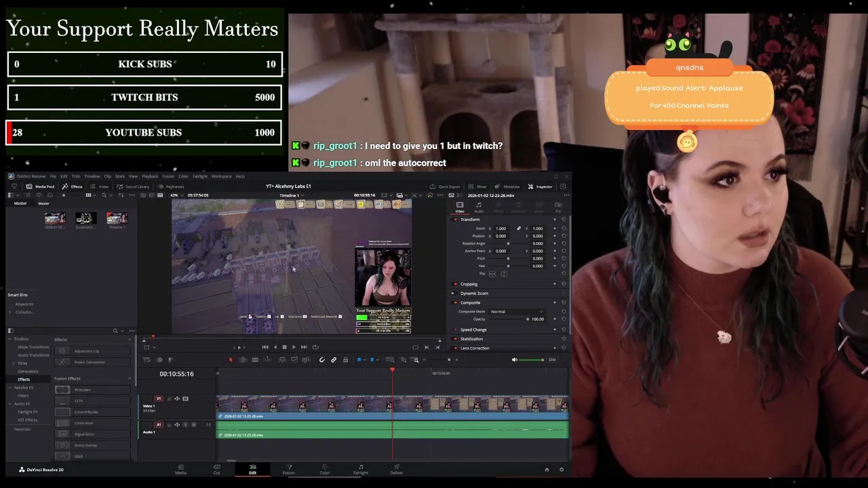Open the Fusion menu in menu bar

click(168, 176)
